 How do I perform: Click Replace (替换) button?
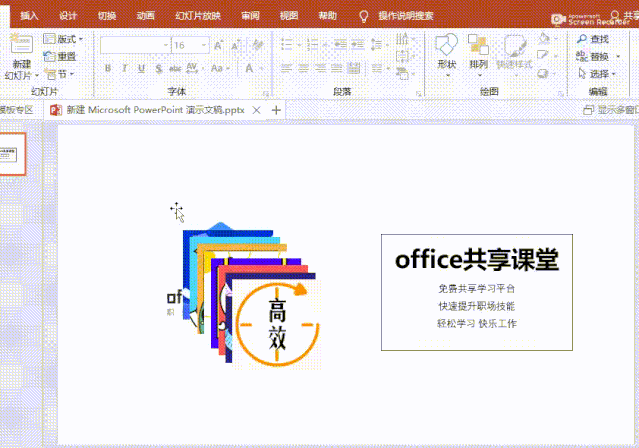(x=593, y=56)
